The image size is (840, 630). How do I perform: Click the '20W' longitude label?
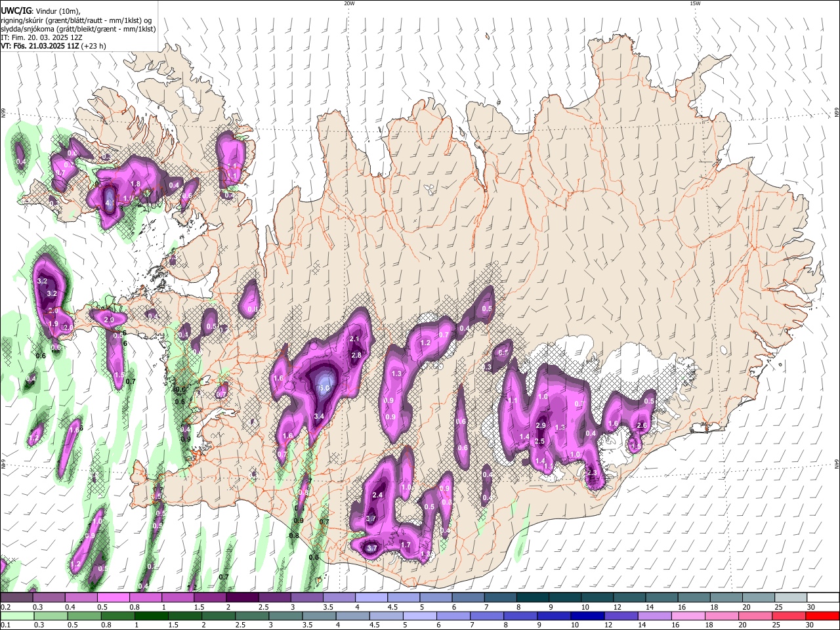click(349, 3)
